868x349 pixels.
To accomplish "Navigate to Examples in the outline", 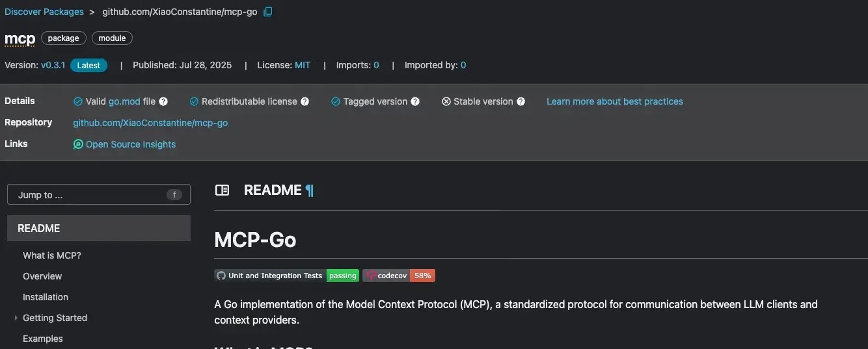I will [43, 339].
